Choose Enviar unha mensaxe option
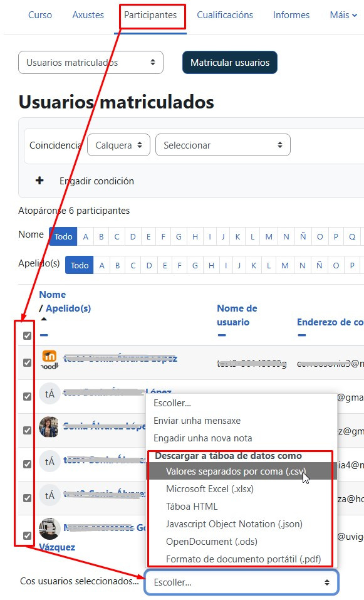The image size is (364, 600). tap(242, 421)
